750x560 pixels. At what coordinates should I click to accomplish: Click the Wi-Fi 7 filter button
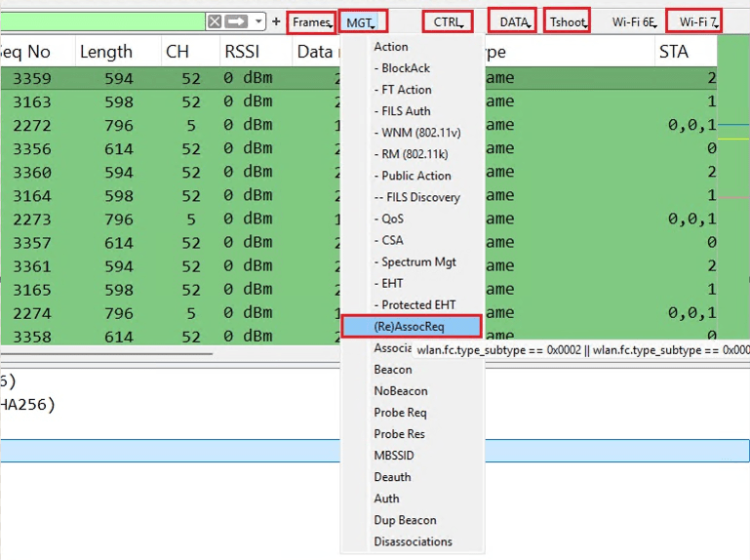(x=698, y=21)
